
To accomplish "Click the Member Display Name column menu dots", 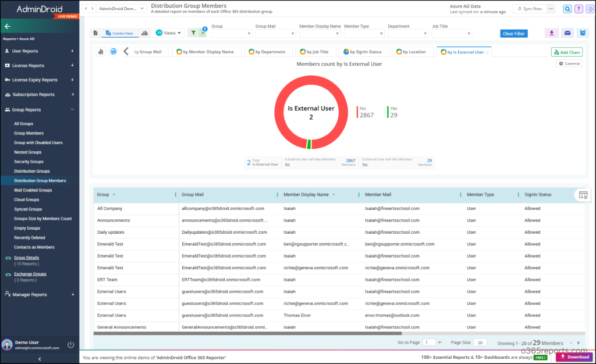I will (359, 195).
